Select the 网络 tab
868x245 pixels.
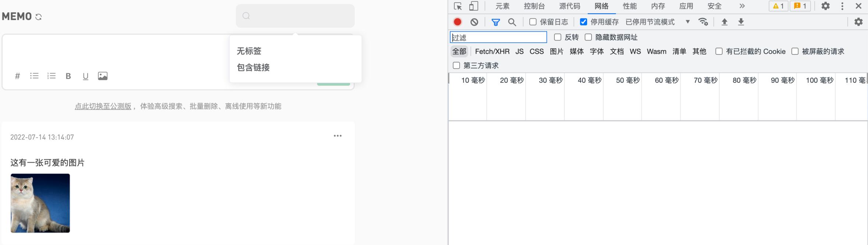coord(601,6)
